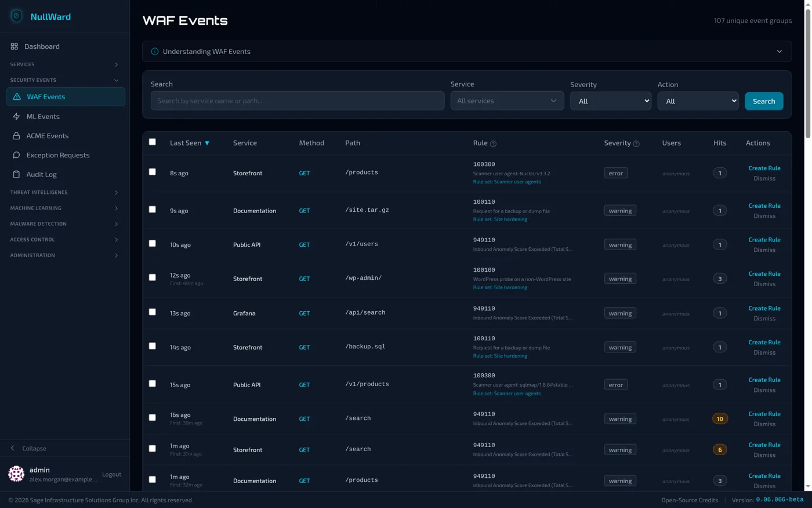The height and width of the screenshot is (508, 812).
Task: Tick the checkbox for the /wp-admin/ row
Action: coord(153,278)
